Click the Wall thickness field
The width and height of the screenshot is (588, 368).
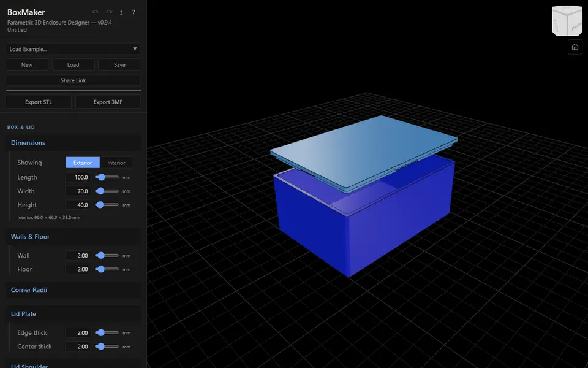click(x=78, y=255)
